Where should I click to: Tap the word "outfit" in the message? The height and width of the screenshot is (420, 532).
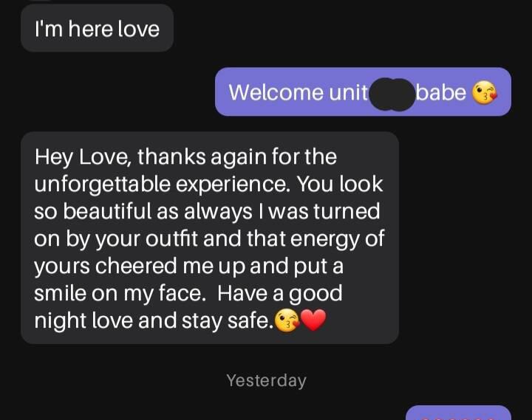[171, 238]
